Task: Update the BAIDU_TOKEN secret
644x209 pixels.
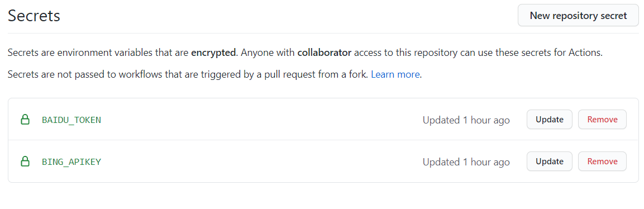Action: (550, 120)
